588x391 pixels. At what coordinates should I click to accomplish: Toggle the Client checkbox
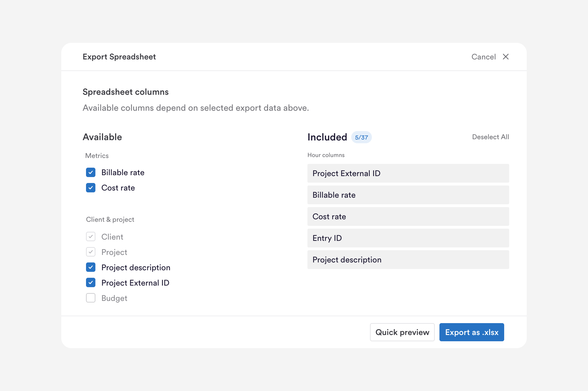pyautogui.click(x=91, y=236)
